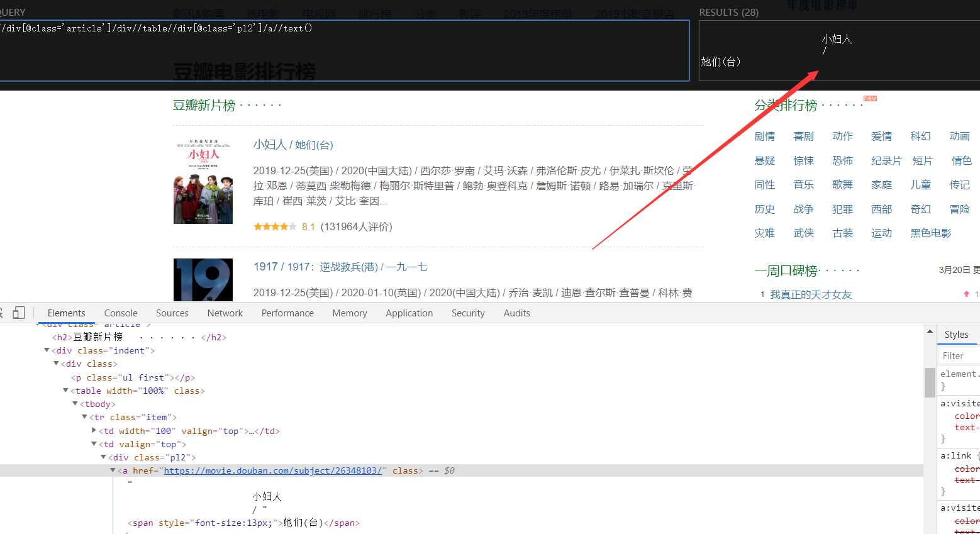The image size is (980, 534).
Task: Click the 1917 movie poster thumbnail
Action: click(x=203, y=280)
